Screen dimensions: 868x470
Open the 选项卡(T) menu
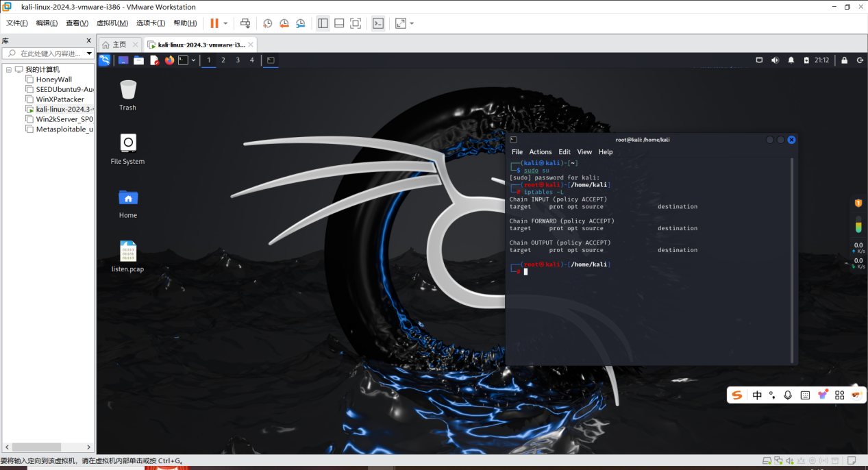point(151,23)
